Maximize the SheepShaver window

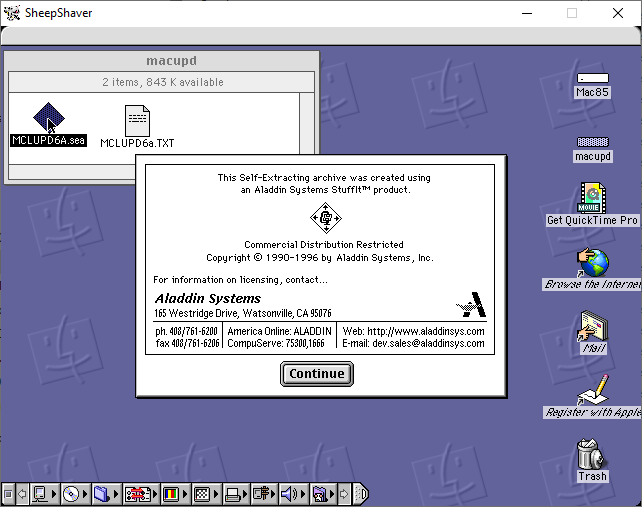(572, 13)
